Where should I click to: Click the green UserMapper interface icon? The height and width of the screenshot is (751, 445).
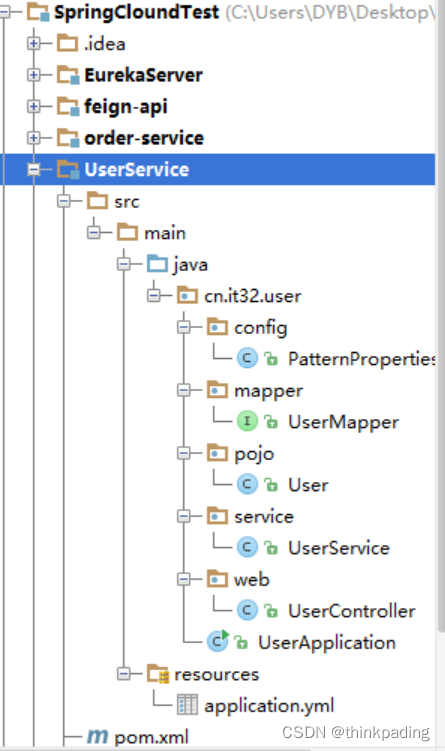coord(247,421)
